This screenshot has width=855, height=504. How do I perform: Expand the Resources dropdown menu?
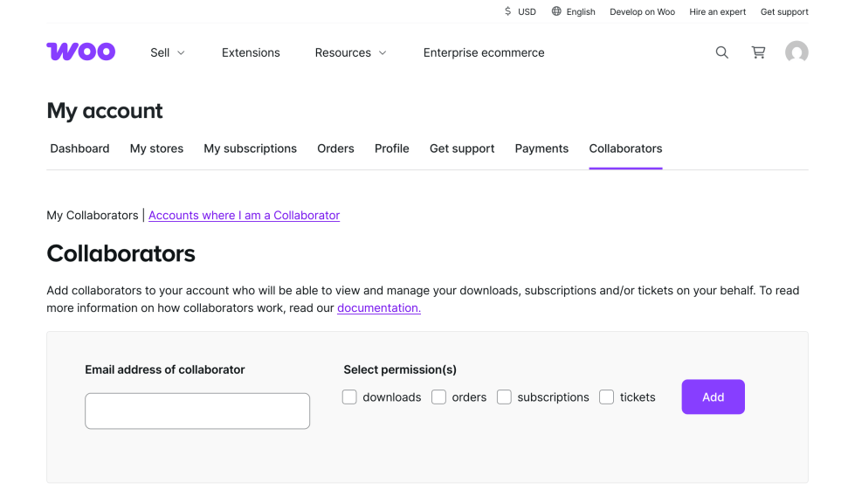(350, 52)
